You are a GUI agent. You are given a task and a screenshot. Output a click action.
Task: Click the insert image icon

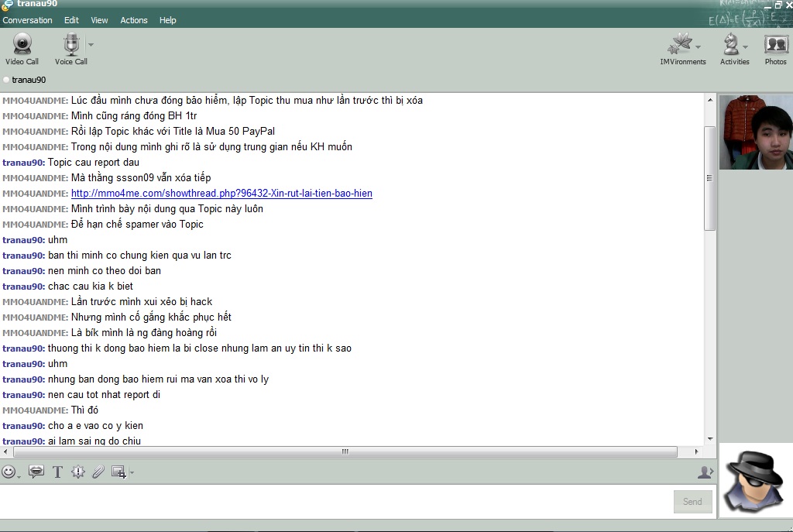tap(118, 472)
